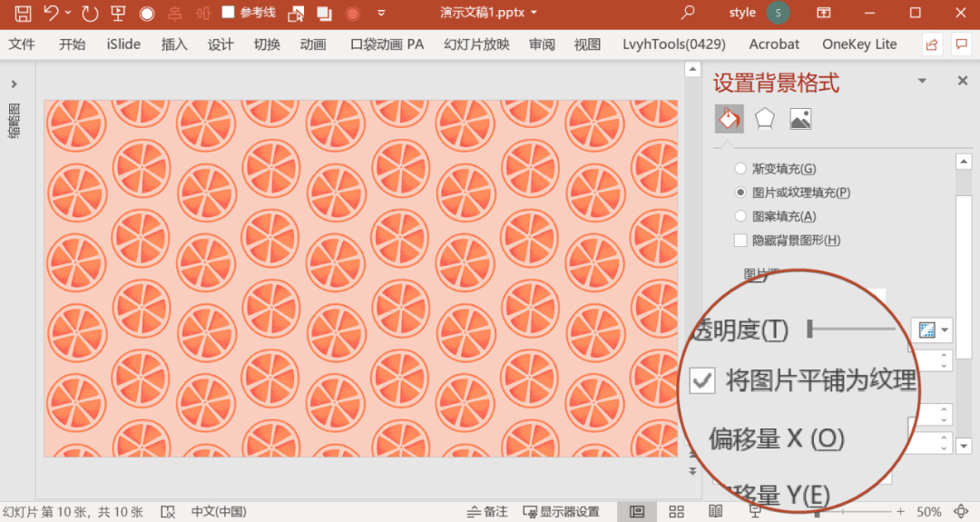The image size is (980, 522).
Task: Click the red record circle icon
Action: (x=353, y=14)
